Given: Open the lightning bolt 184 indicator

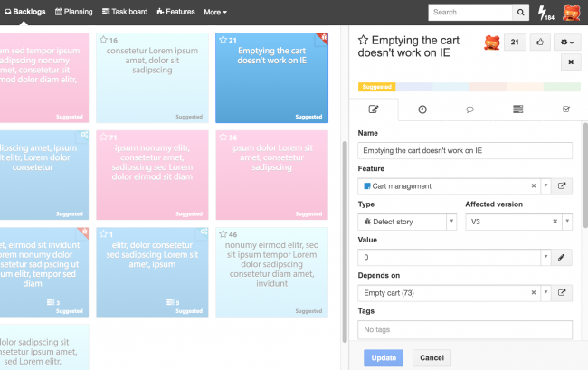Looking at the screenshot, I should pos(545,13).
